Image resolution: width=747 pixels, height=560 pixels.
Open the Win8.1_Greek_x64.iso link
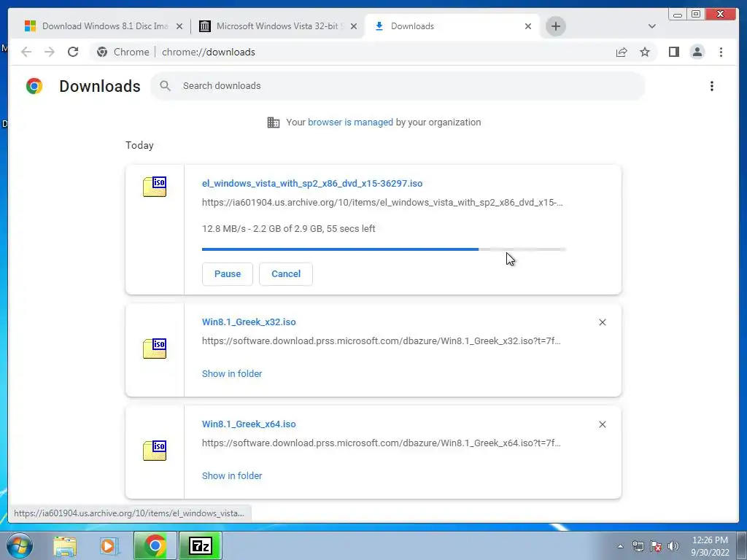click(249, 424)
